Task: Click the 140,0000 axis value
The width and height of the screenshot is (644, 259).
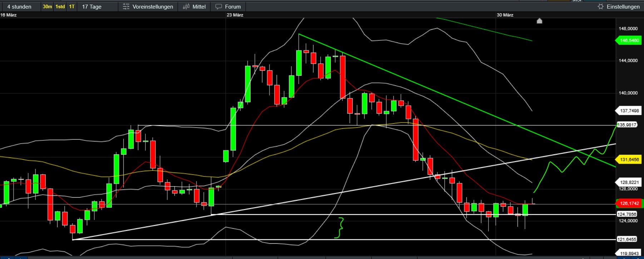Action: point(628,93)
